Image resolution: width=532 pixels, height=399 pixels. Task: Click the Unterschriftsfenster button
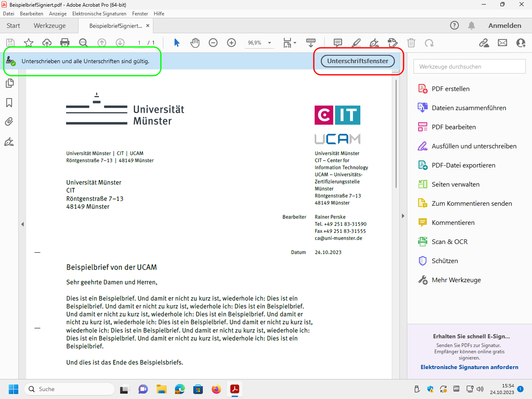(357, 61)
